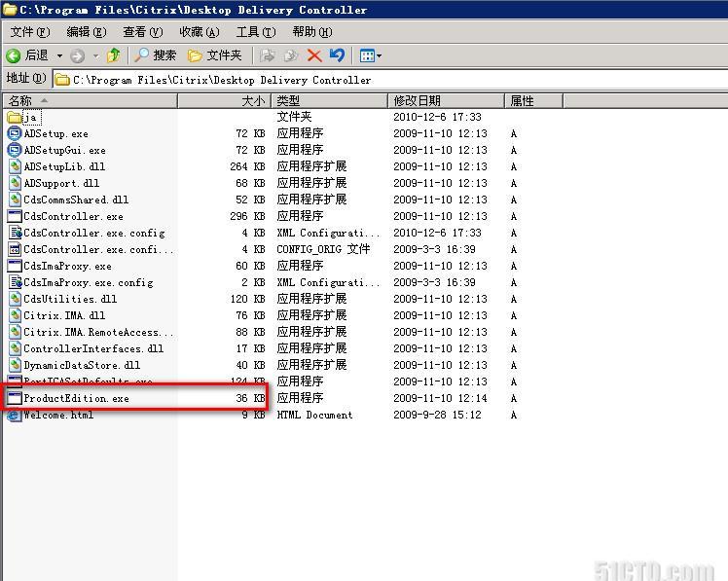Select CdsUtilities.dll file icon
This screenshot has height=581, width=728.
[x=15, y=299]
